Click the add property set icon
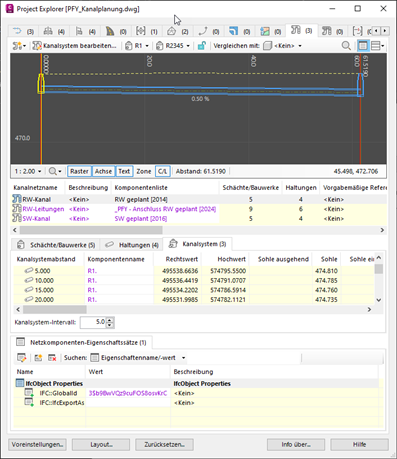This screenshot has height=459, width=397. pyautogui.click(x=38, y=358)
